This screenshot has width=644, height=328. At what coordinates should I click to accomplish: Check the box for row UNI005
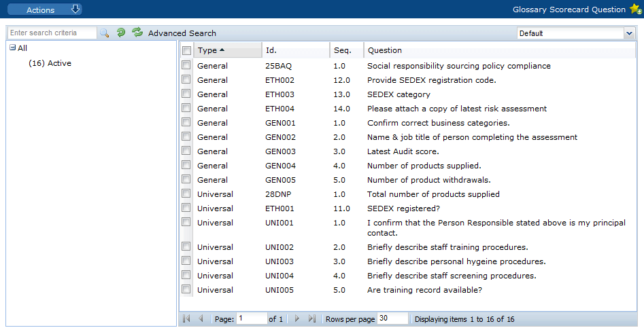pos(186,289)
